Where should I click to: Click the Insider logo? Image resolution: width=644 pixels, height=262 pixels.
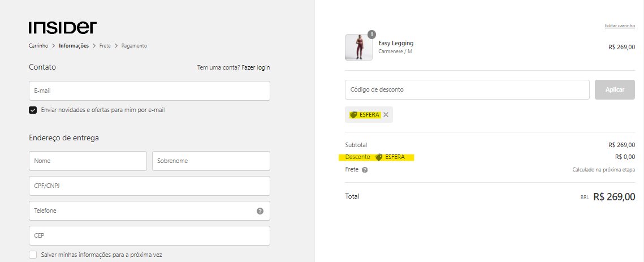coord(62,28)
